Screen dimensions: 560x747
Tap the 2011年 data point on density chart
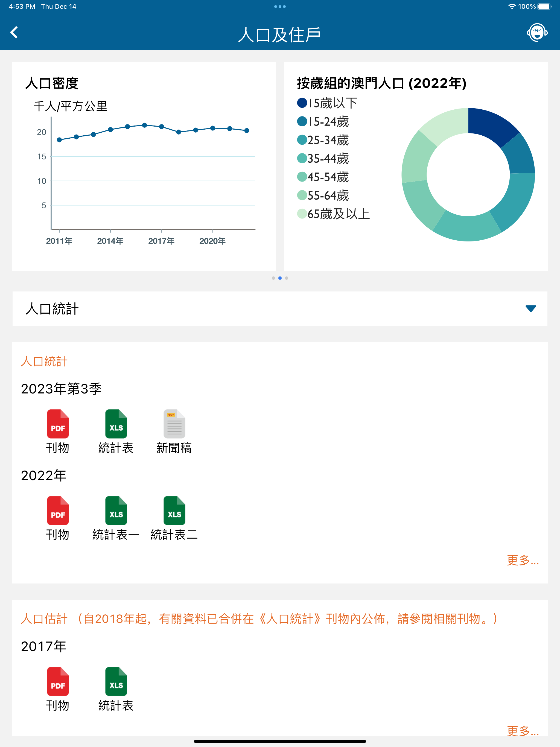(x=59, y=140)
